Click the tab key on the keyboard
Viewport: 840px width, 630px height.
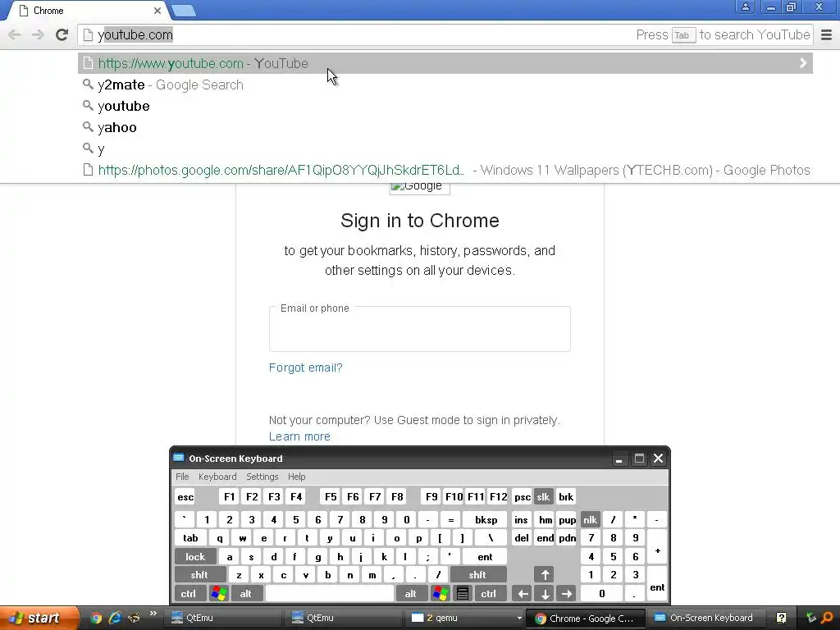[190, 538]
